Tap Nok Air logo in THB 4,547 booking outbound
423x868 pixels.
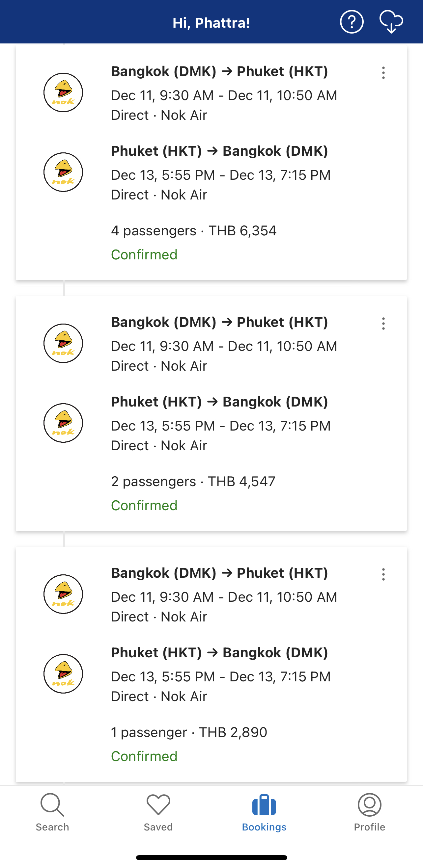coord(63,343)
